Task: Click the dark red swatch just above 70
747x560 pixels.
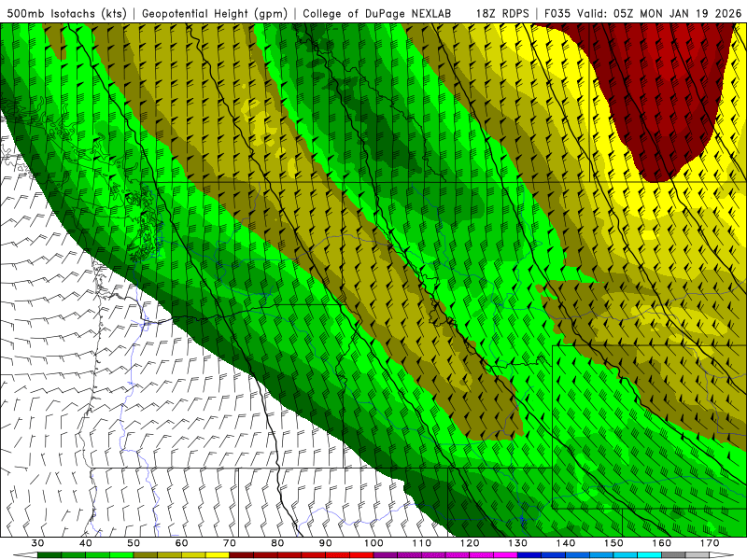Action: tap(242, 555)
